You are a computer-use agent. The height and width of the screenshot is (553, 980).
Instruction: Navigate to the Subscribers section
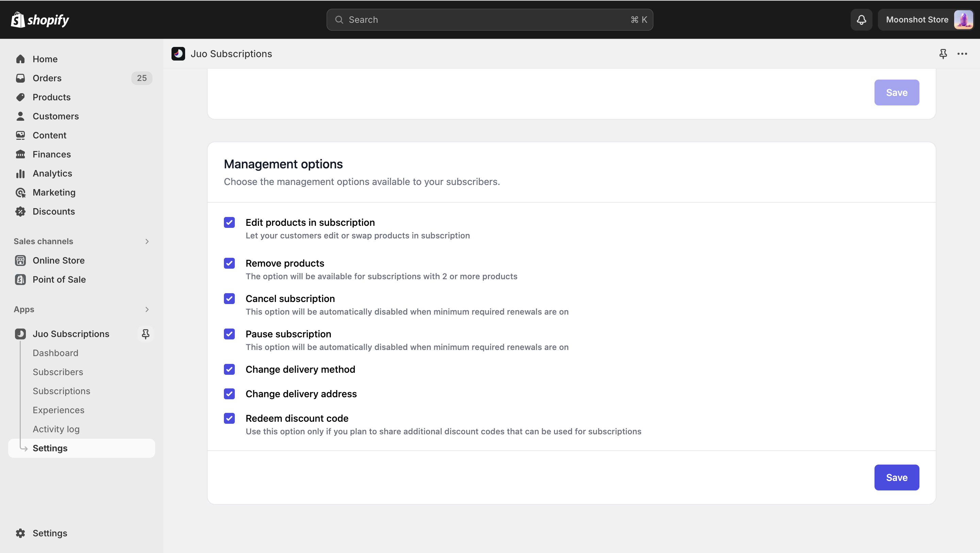[x=58, y=371]
